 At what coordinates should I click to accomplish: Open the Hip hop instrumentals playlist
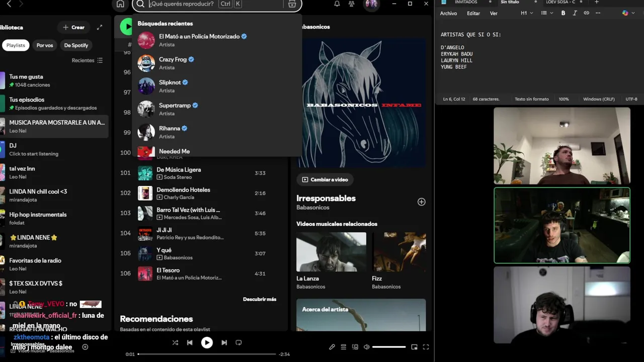pos(53,218)
